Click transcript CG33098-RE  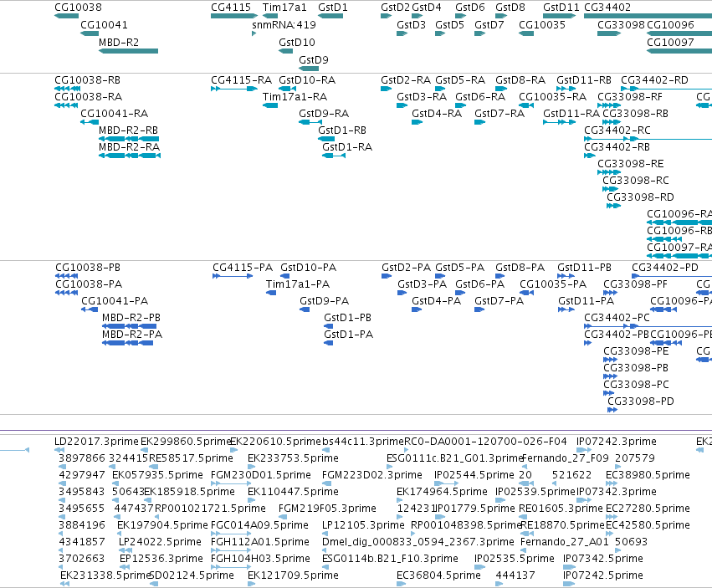tap(630, 164)
